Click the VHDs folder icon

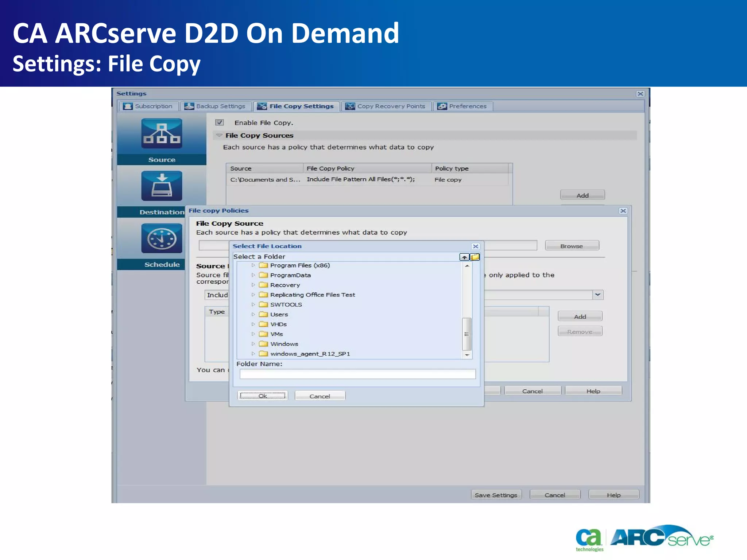point(263,324)
